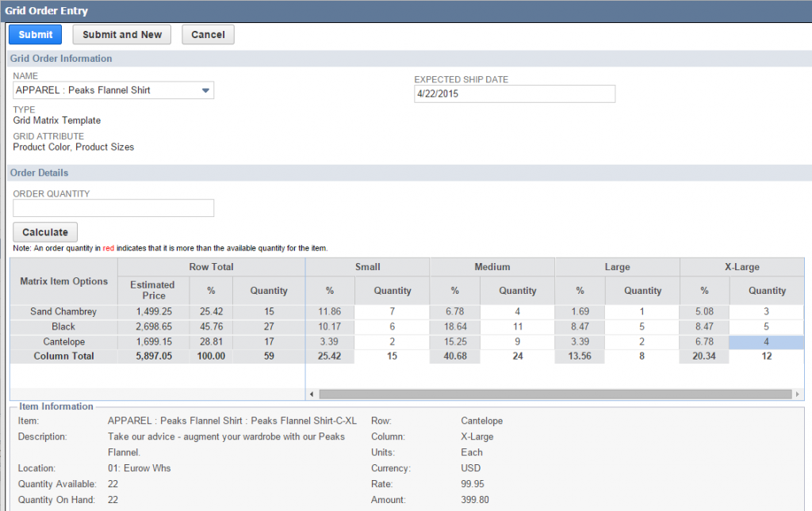This screenshot has width=812, height=511.
Task: Click the Black Small quantity cell
Action: point(392,326)
